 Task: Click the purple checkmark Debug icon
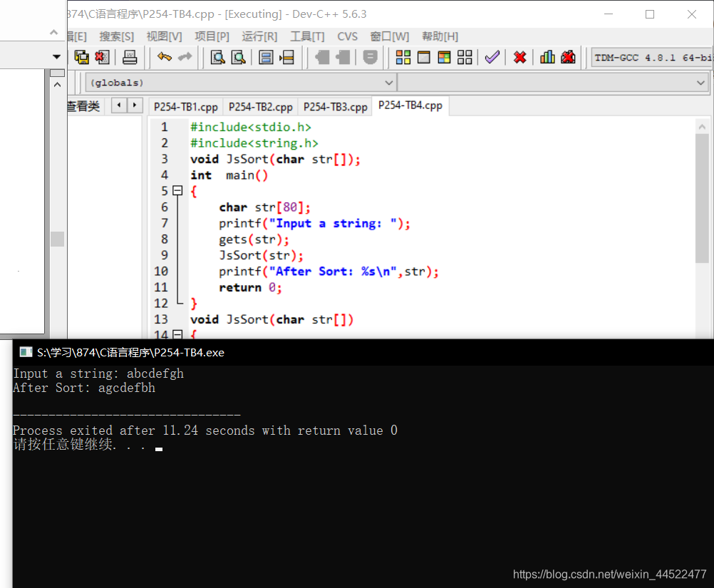[492, 58]
